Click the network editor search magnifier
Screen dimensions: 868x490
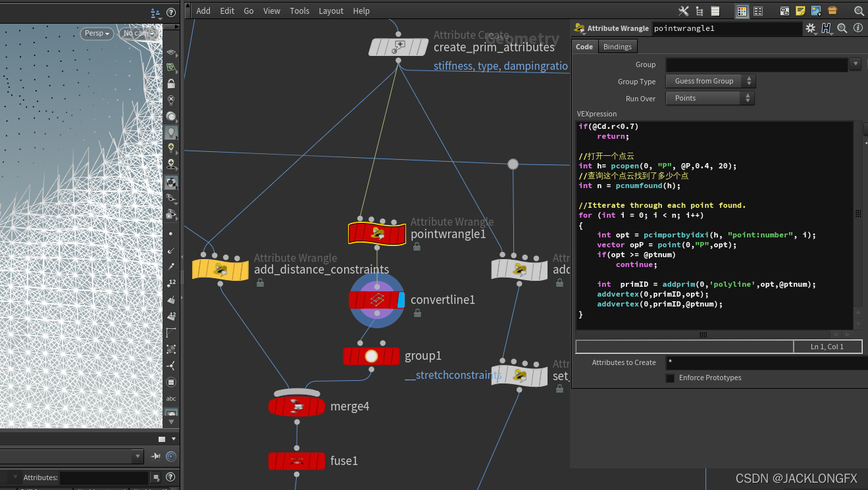point(859,11)
